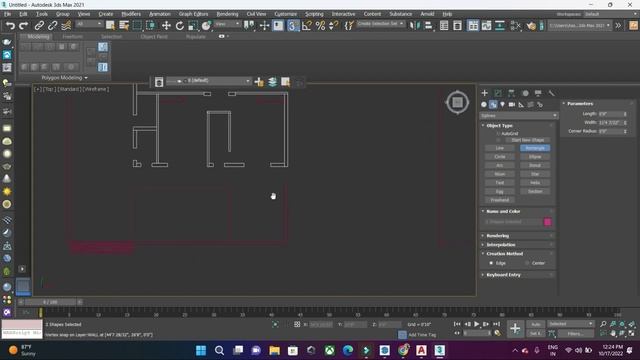Open the selection filter 'All' dropdown

(89, 24)
